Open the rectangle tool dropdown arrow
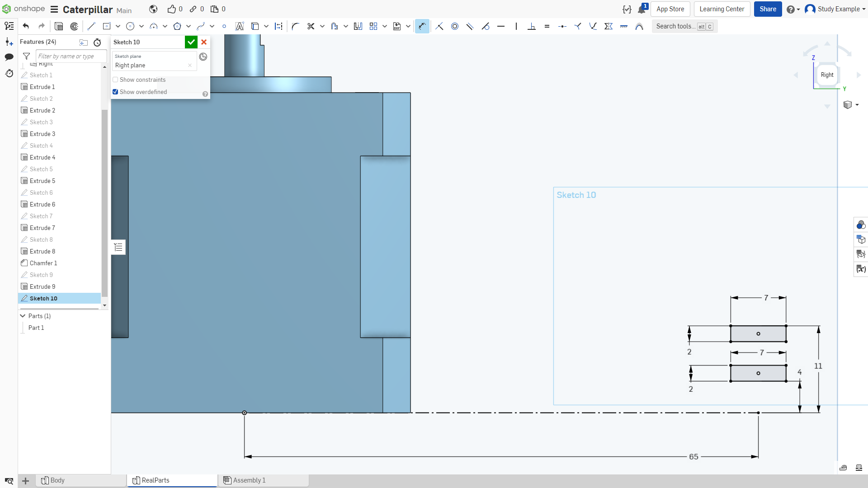Screen dimensions: 868x488 click(118, 26)
